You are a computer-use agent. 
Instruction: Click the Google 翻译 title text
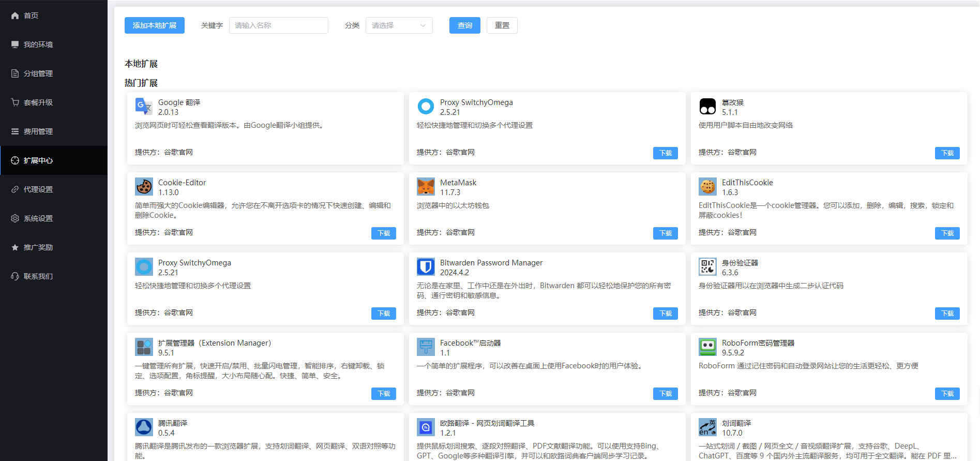point(179,102)
